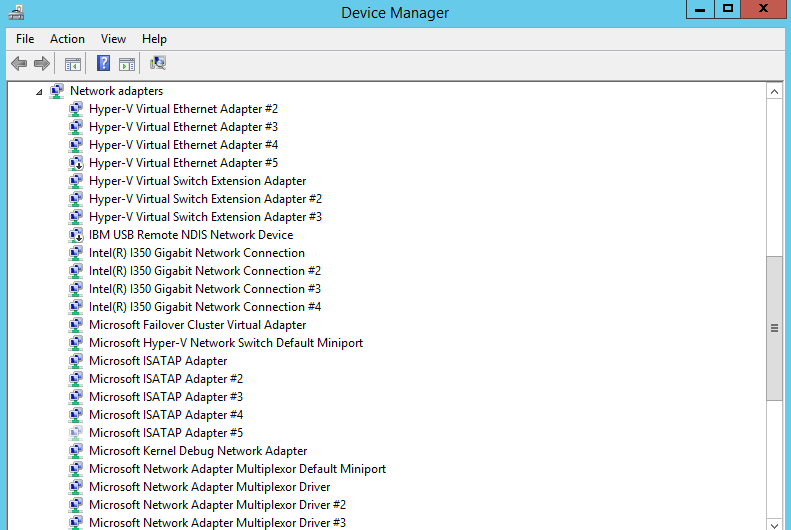Minimize the Device Manager window
The height and width of the screenshot is (530, 791).
point(700,9)
